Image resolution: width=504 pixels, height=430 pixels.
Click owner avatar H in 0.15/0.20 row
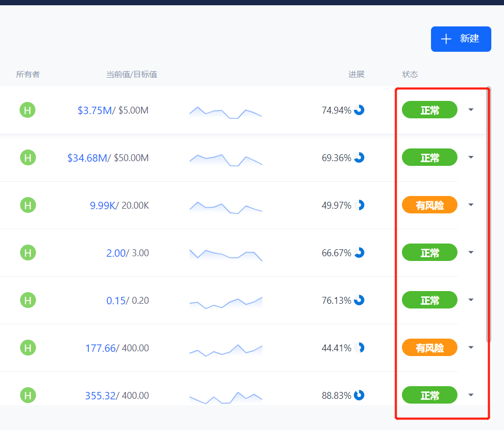[x=28, y=300]
